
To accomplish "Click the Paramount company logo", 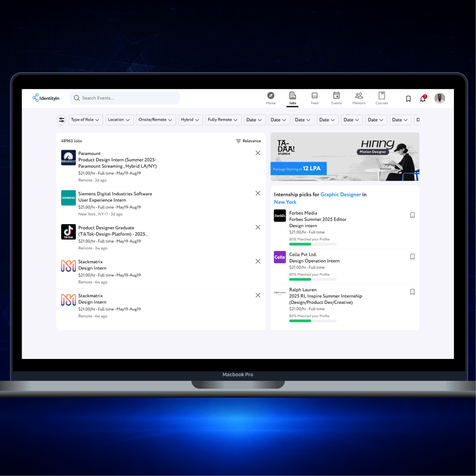I will 69,158.
